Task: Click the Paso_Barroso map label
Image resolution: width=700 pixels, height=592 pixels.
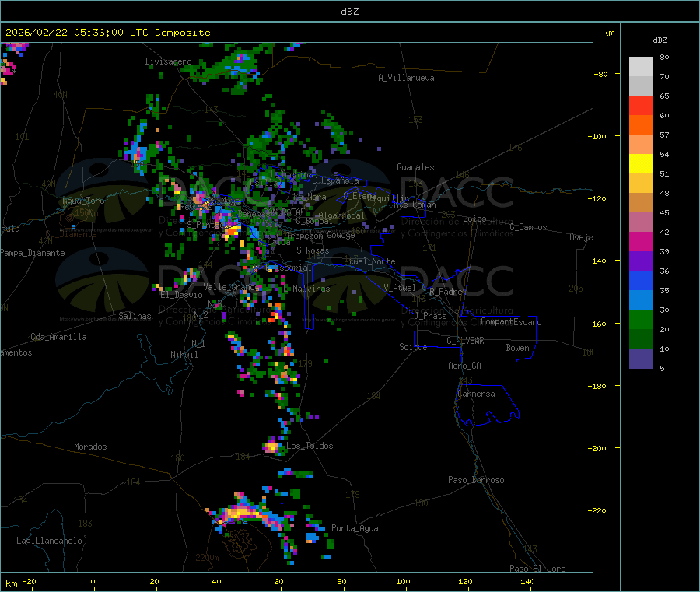Action: click(x=476, y=480)
